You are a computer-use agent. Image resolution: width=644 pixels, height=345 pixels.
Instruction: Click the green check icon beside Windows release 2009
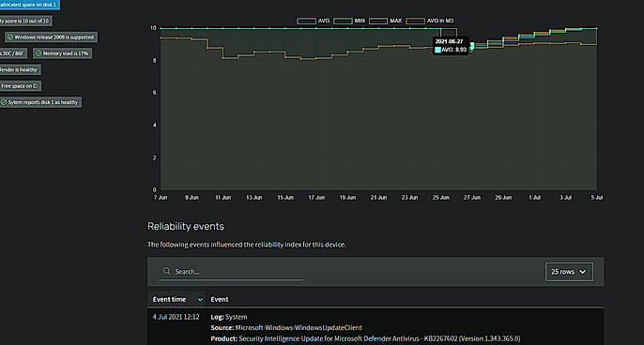[x=10, y=37]
